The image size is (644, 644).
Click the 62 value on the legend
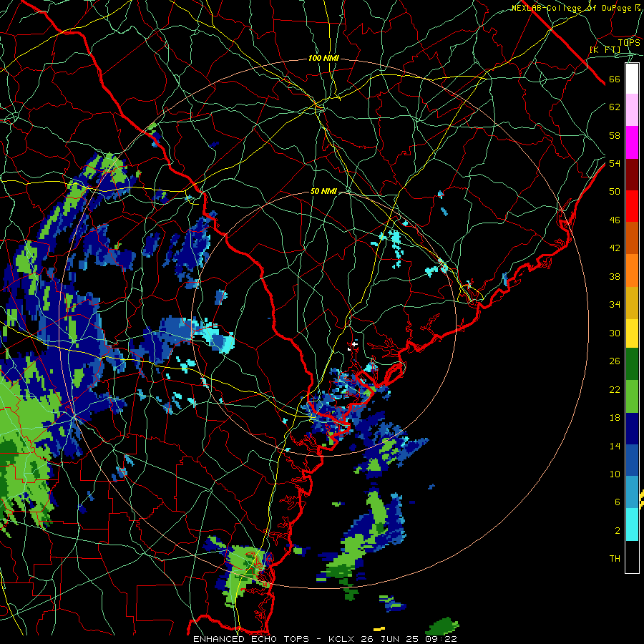click(x=615, y=107)
